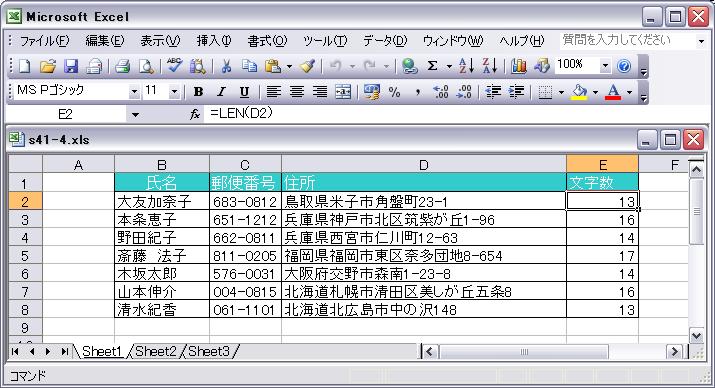The height and width of the screenshot is (388, 715).
Task: Toggle Italic formatting
Action: point(221,92)
